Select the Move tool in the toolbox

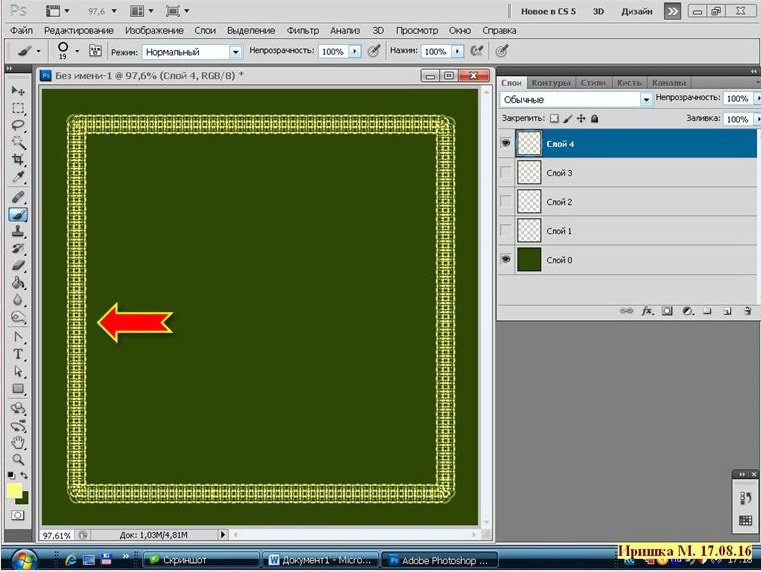(18, 91)
